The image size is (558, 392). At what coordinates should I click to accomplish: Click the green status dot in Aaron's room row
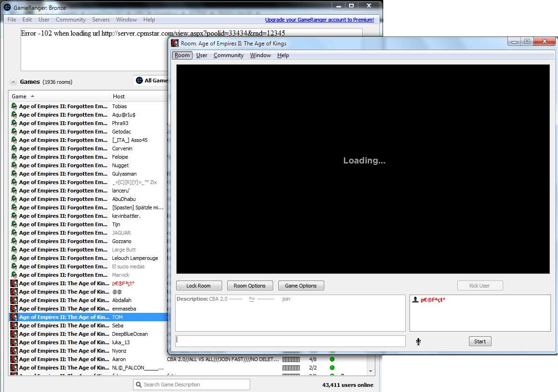pyautogui.click(x=332, y=359)
